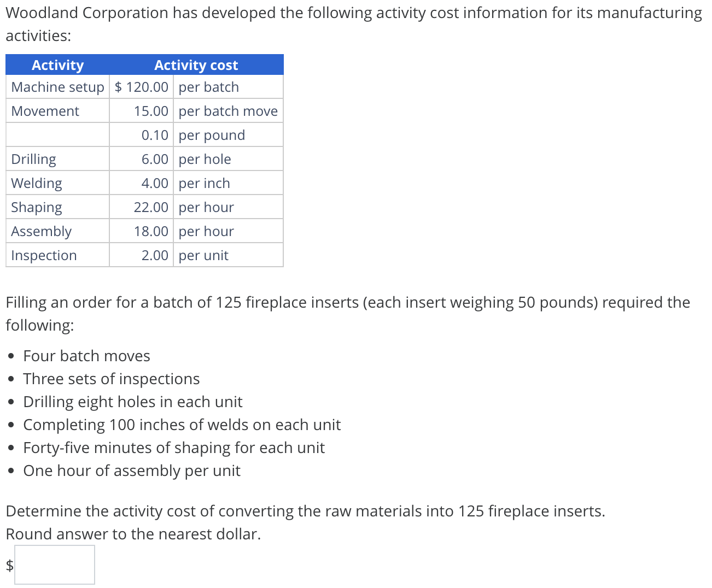Select the Four batch moves bullet item
712x588 pixels.
[86, 355]
